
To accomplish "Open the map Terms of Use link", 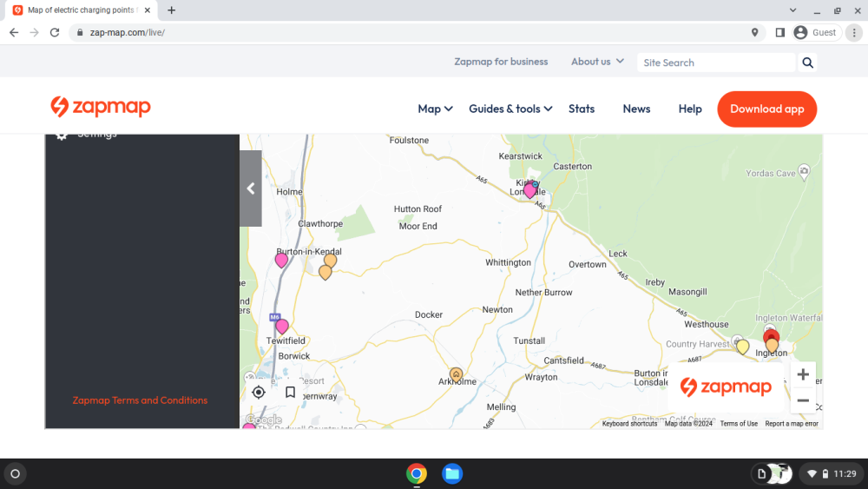I will point(739,424).
